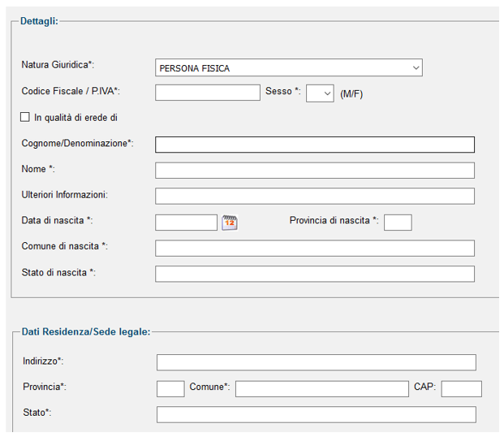Focus the Cognome/Denominazione text field

tap(315, 145)
